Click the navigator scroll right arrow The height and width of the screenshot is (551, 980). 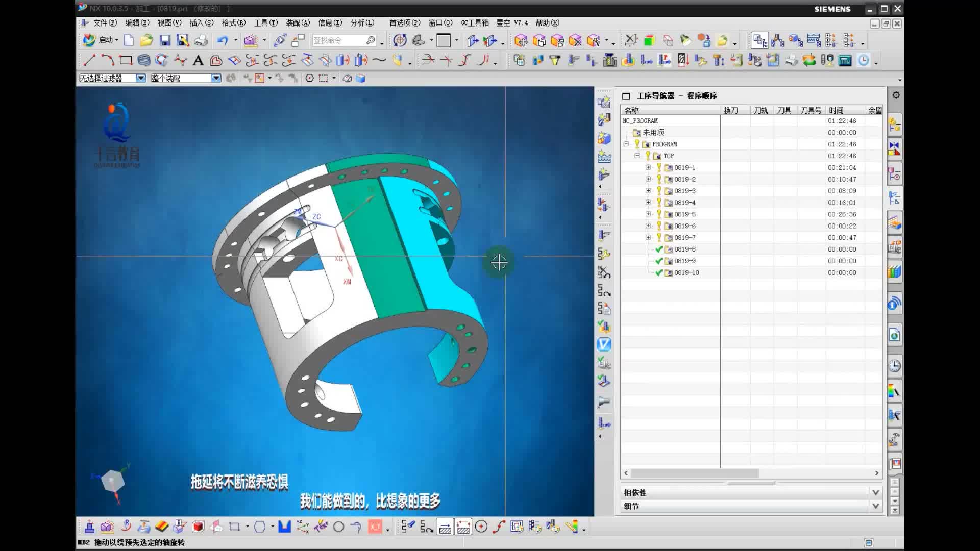(x=877, y=473)
